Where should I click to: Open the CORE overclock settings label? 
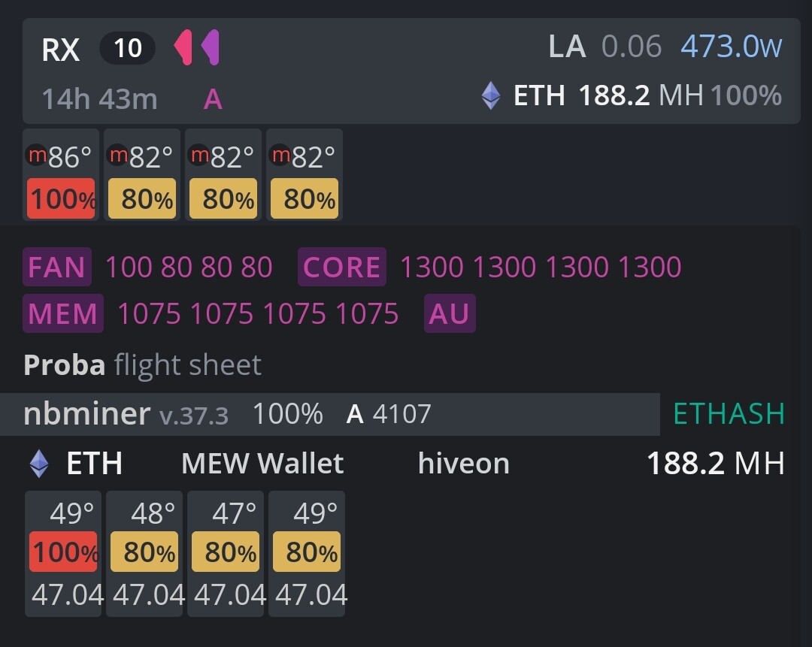pyautogui.click(x=342, y=268)
